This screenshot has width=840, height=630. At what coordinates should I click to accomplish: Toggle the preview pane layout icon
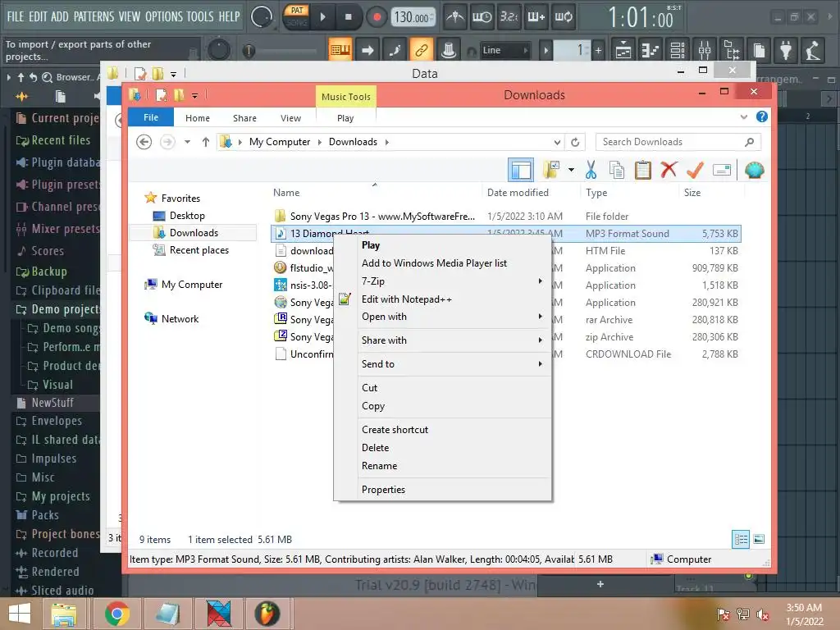tap(521, 171)
